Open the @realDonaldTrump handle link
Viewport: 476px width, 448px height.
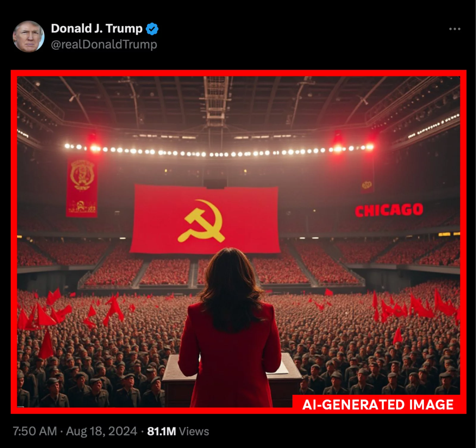104,45
